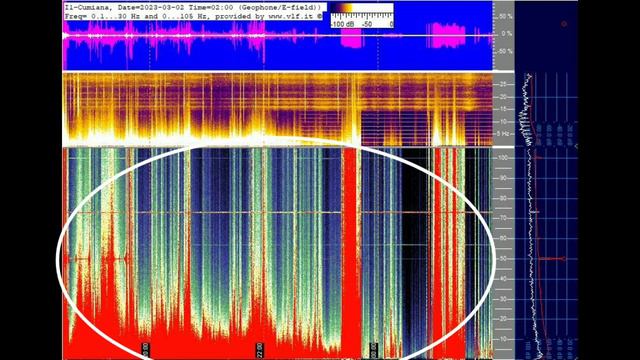Click the "50" label on E-field frequency axis
The height and width of the screenshot is (360, 640).
click(x=504, y=258)
